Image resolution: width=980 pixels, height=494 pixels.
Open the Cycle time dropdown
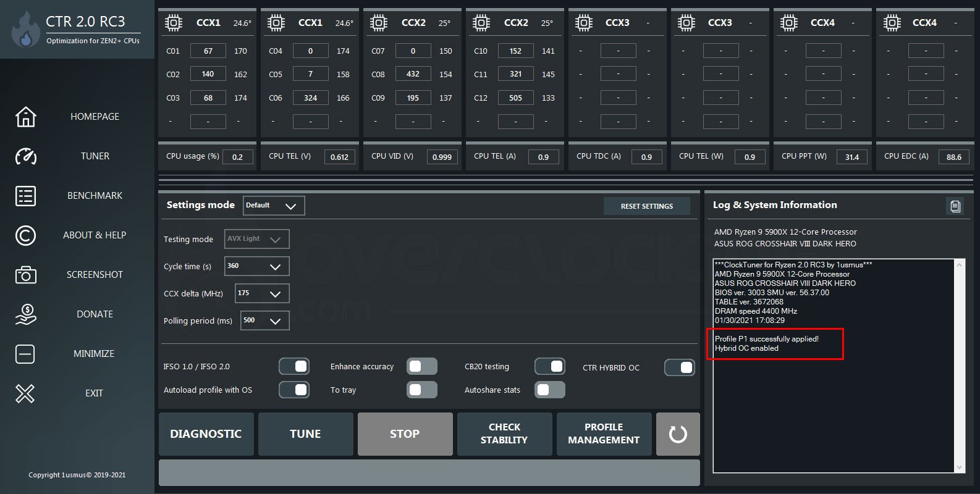tap(256, 266)
